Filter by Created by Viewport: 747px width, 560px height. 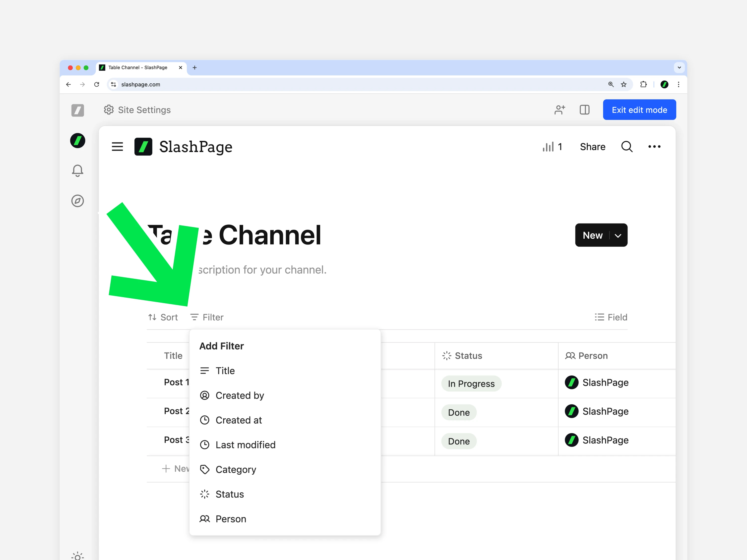click(285, 395)
